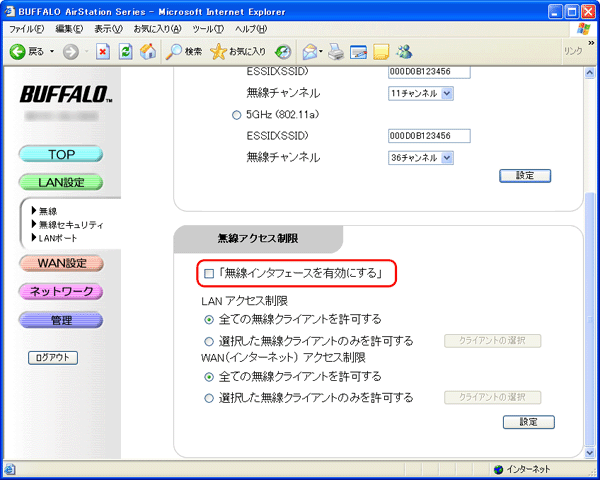This screenshot has width=600, height=480.
Task: Click the 5GHz ESSID(SSID) input field
Action: (x=428, y=136)
